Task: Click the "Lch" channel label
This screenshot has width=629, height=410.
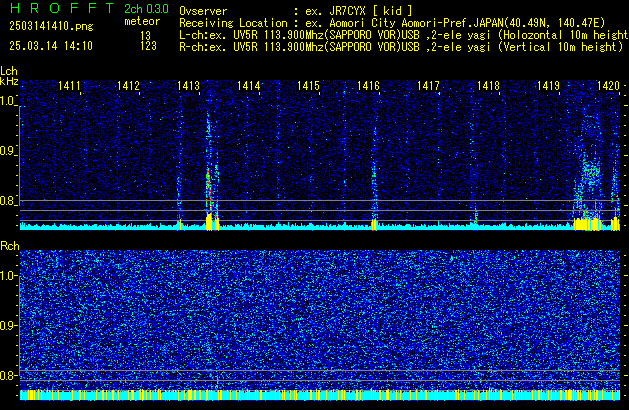Action: coord(9,71)
